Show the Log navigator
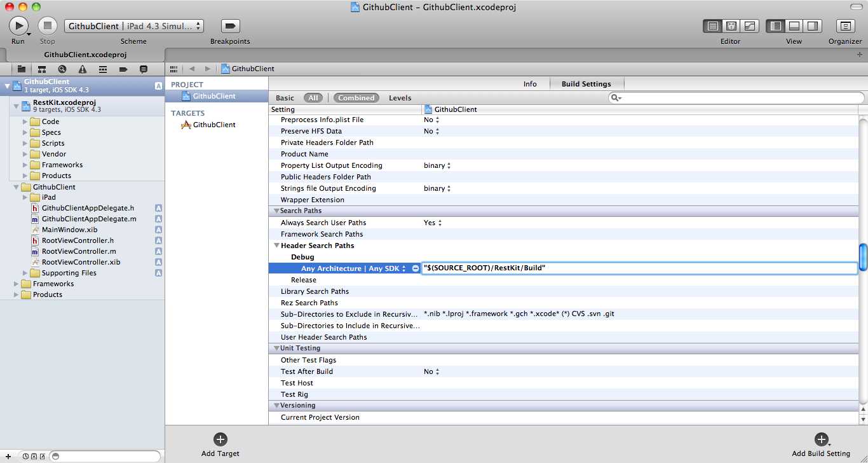Image resolution: width=868 pixels, height=463 pixels. tap(144, 69)
